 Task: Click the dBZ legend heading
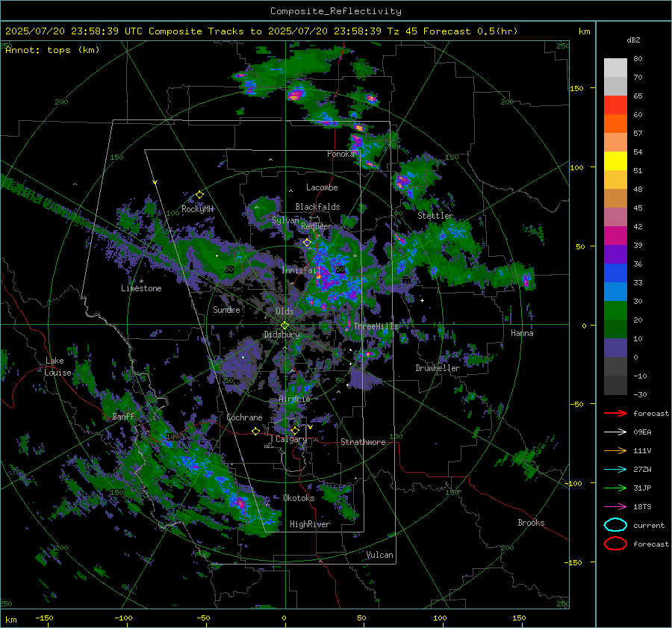coord(633,40)
